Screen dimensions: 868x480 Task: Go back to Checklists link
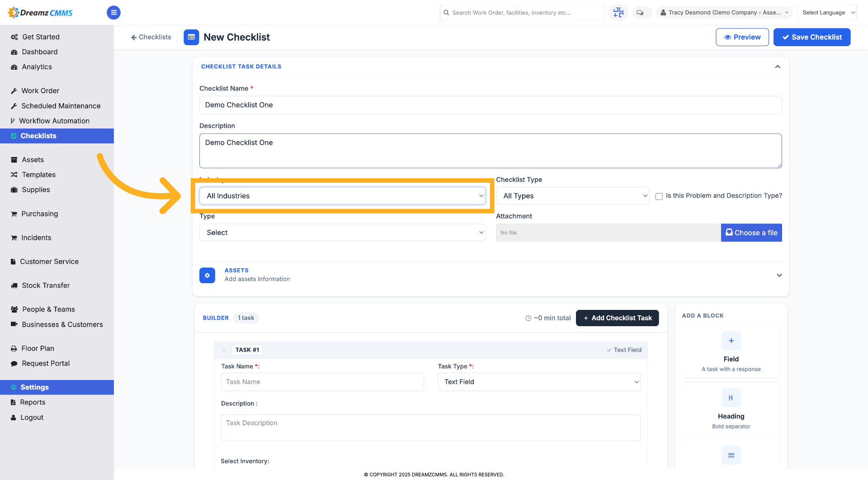click(151, 37)
